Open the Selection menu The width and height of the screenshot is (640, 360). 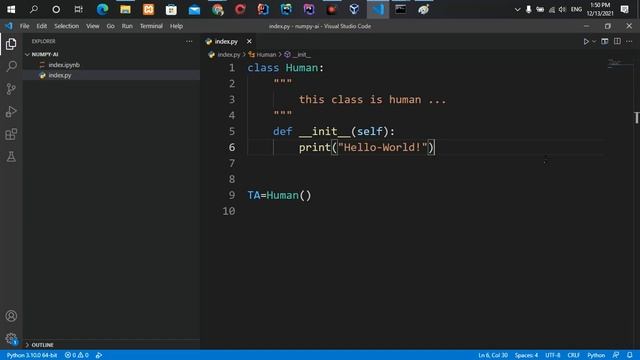coord(67,26)
